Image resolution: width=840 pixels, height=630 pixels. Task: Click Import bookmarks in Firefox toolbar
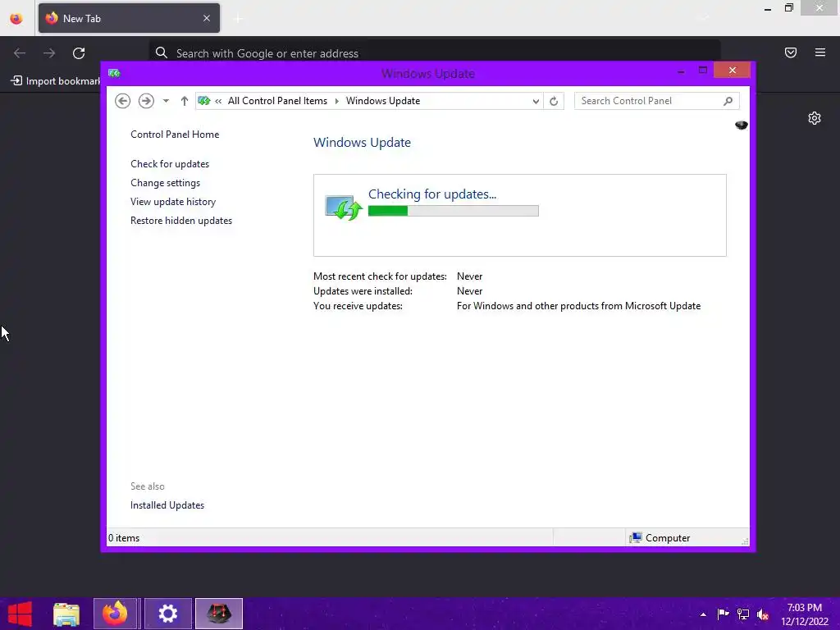pyautogui.click(x=57, y=81)
